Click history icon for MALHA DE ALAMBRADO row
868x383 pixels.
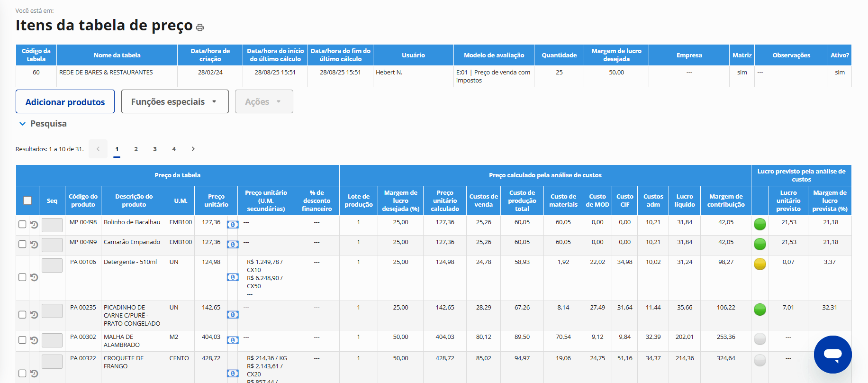[34, 340]
